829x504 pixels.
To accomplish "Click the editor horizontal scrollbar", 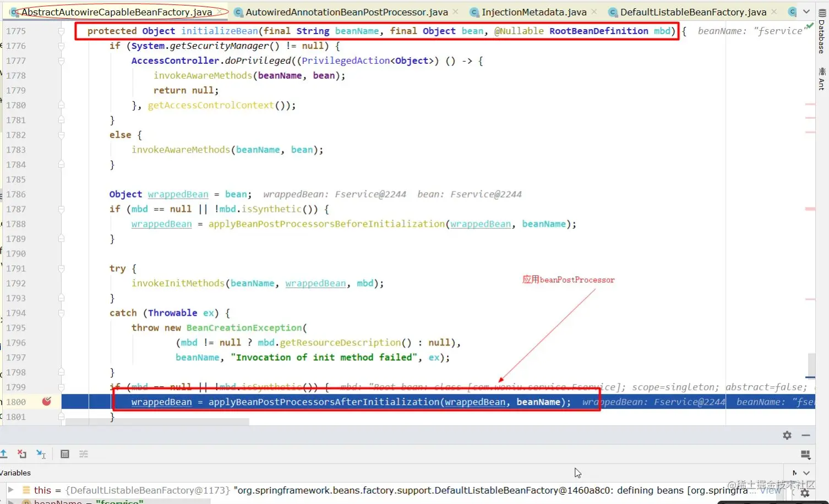I will [157, 422].
